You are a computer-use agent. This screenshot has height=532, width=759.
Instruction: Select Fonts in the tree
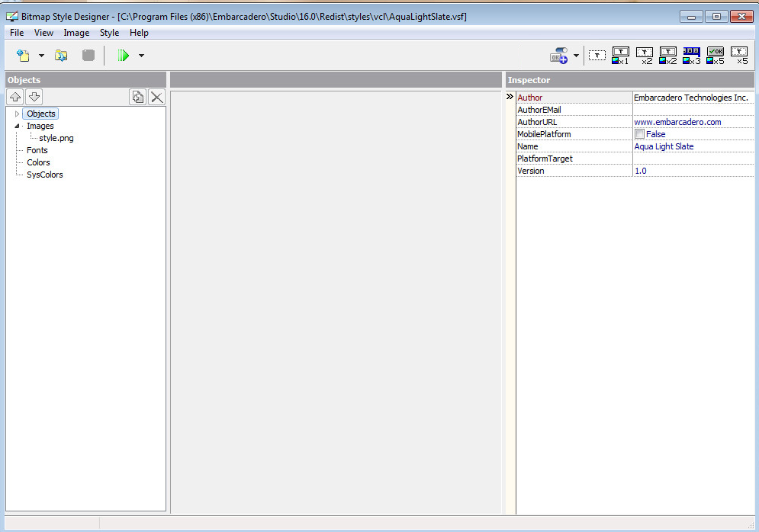pos(37,150)
